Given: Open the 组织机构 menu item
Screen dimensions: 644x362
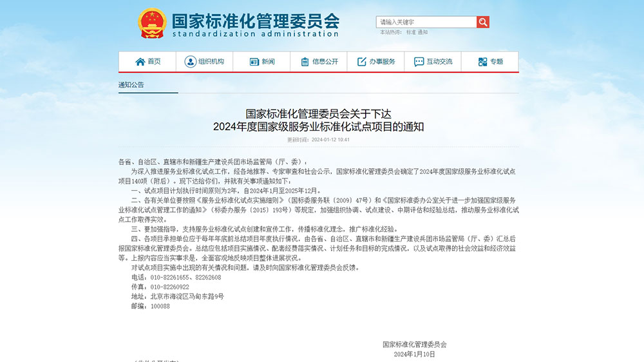Looking at the screenshot, I should [205, 62].
